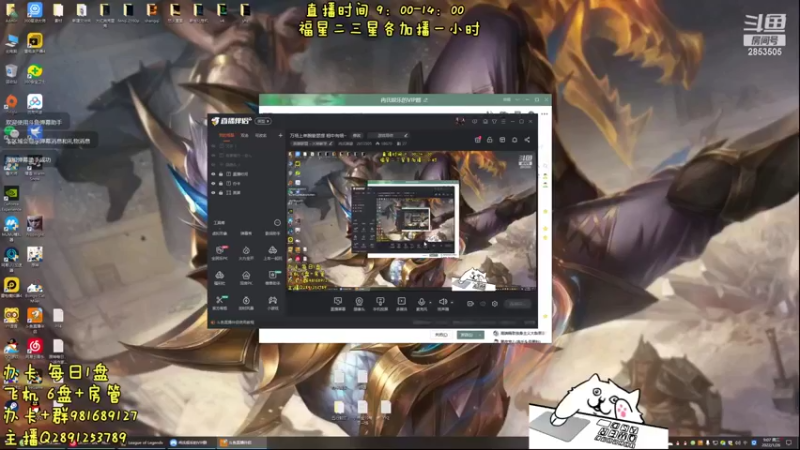Select the active orange scene tab
The image size is (800, 450).
click(x=227, y=135)
